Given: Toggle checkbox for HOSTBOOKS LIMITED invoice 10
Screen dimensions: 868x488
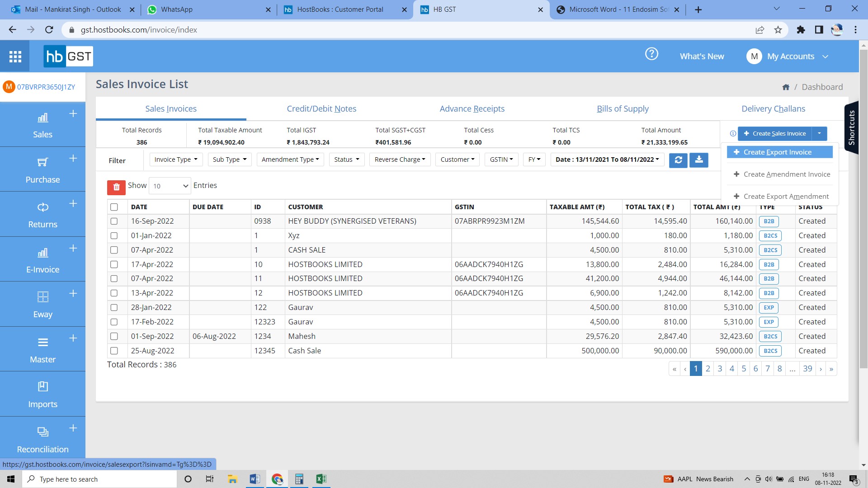Looking at the screenshot, I should pyautogui.click(x=114, y=264).
